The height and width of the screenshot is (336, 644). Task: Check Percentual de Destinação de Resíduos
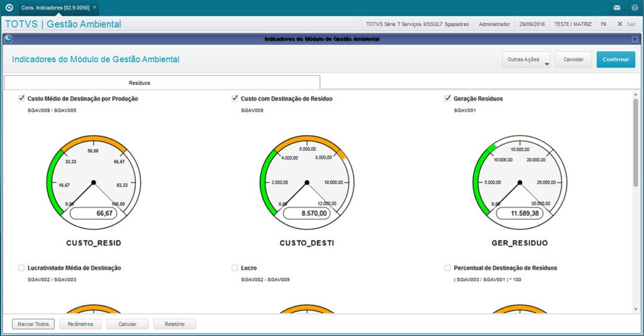[x=448, y=268]
